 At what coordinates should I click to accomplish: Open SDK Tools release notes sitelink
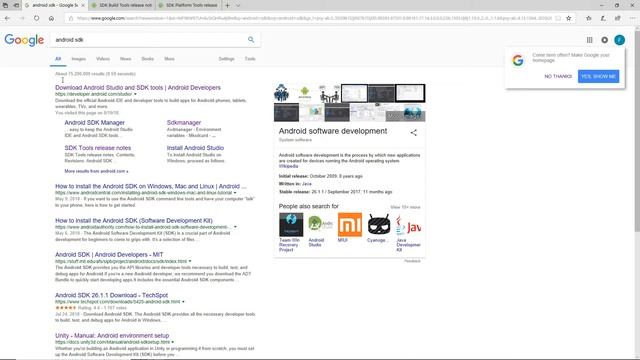coord(98,148)
